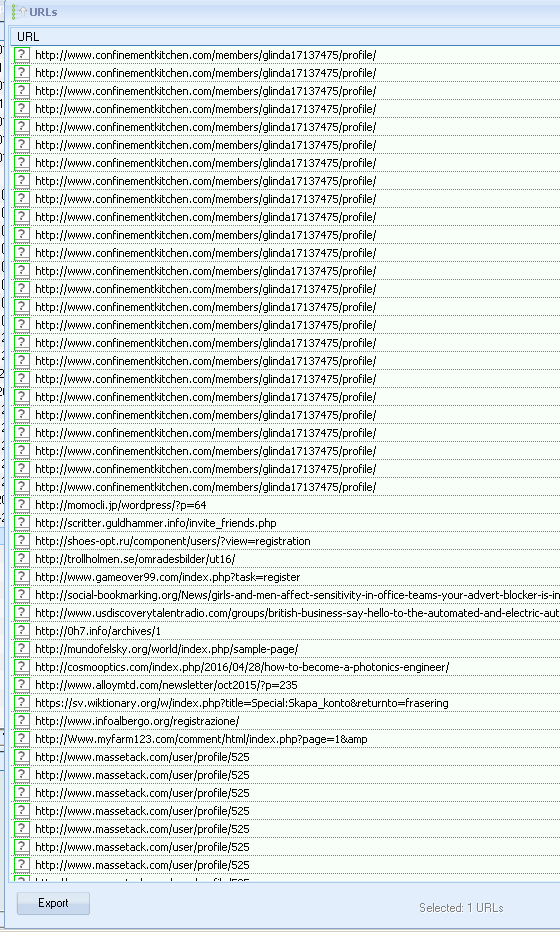Image resolution: width=560 pixels, height=932 pixels.
Task: Click the status icon next to scritter.guldhammer.info row
Action: pyautogui.click(x=22, y=522)
